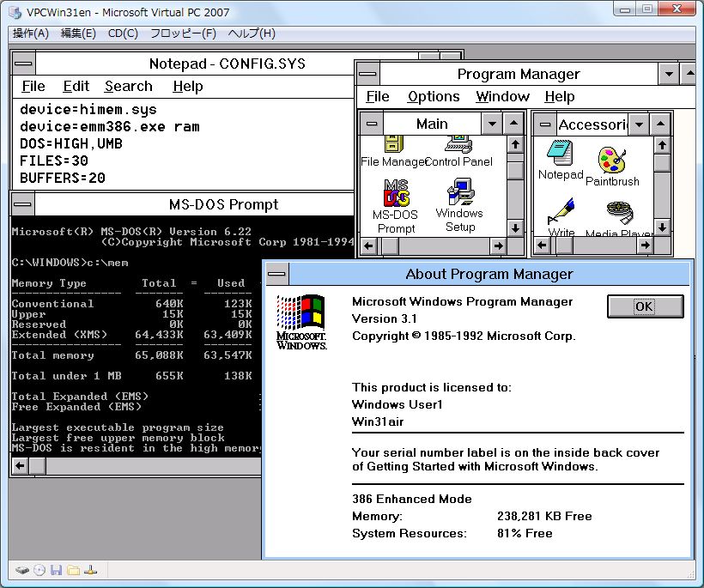The height and width of the screenshot is (588, 704).
Task: Click "C:\WINDOWS>c:\mem" command line in MS-DOS Prompt
Action: tap(70, 263)
